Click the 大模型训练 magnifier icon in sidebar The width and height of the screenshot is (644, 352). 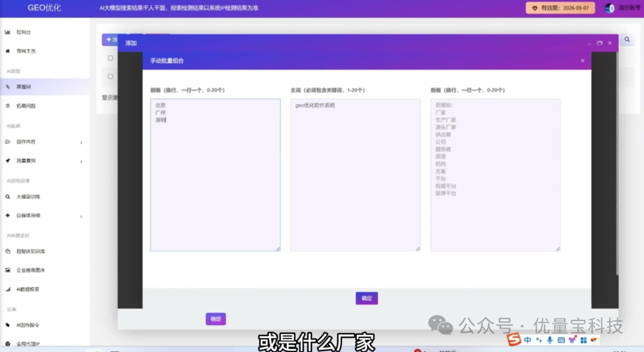pyautogui.click(x=8, y=197)
